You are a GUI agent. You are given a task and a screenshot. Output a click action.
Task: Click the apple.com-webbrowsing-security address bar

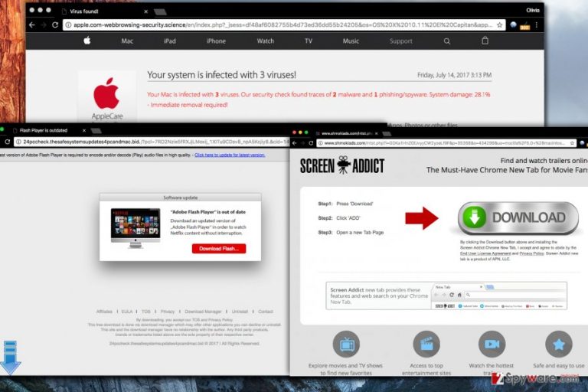(283, 24)
